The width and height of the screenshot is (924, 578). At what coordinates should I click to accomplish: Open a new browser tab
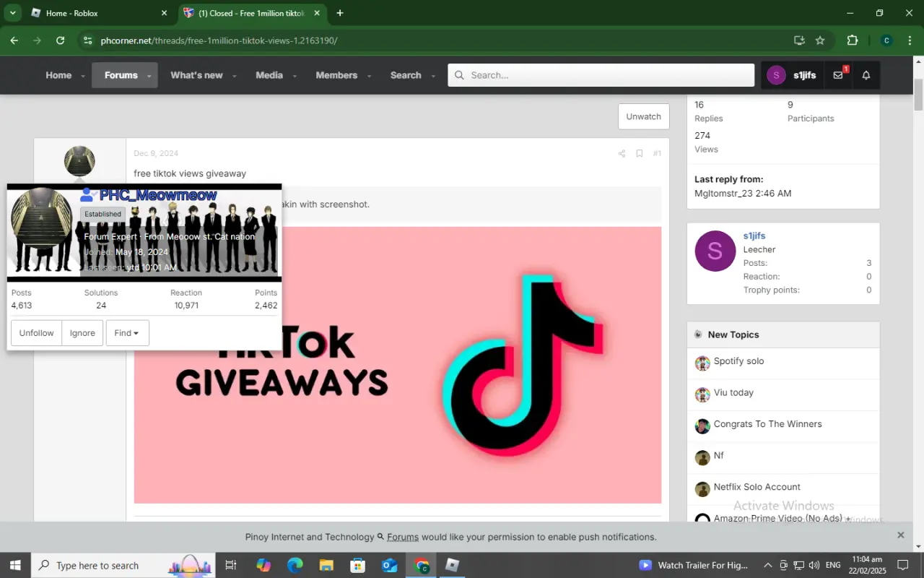[x=340, y=13]
